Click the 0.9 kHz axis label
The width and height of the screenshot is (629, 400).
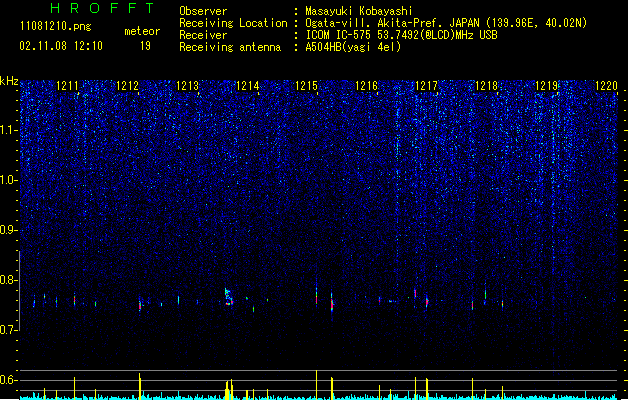(9, 230)
